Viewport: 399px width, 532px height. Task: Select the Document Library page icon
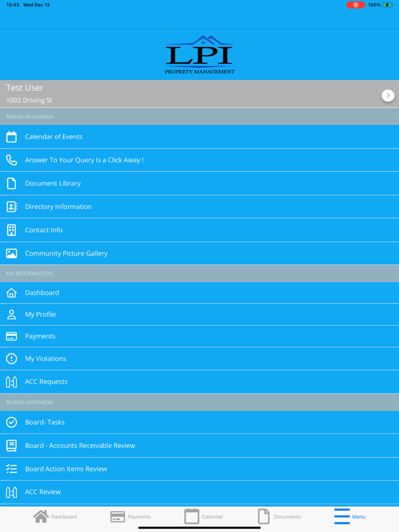coord(12,184)
